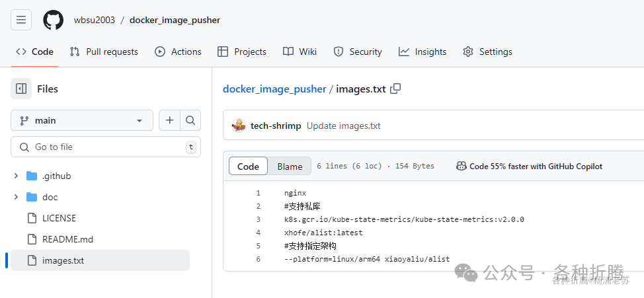Click the search files magnifier button
The height and width of the screenshot is (298, 644).
(x=190, y=120)
